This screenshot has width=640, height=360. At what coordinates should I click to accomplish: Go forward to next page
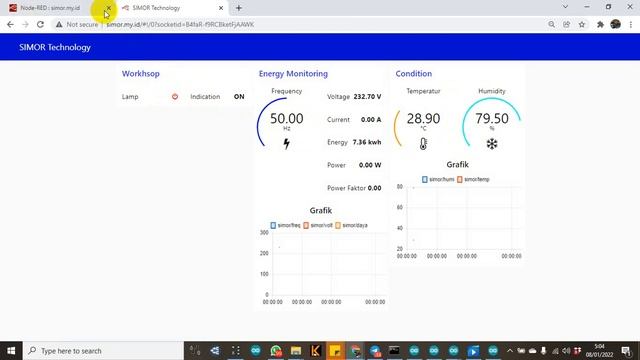pos(25,24)
